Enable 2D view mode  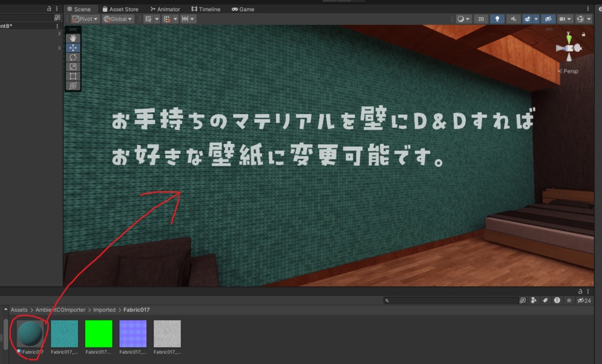pos(481,19)
